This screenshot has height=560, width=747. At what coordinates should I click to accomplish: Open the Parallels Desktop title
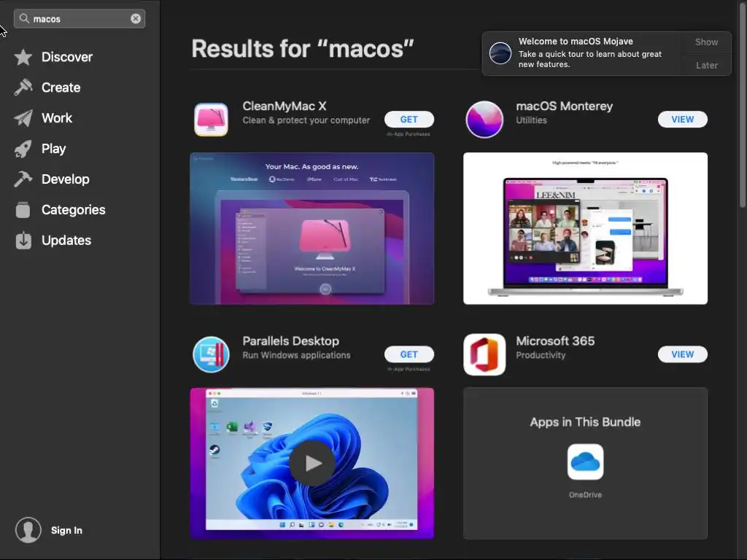point(290,341)
